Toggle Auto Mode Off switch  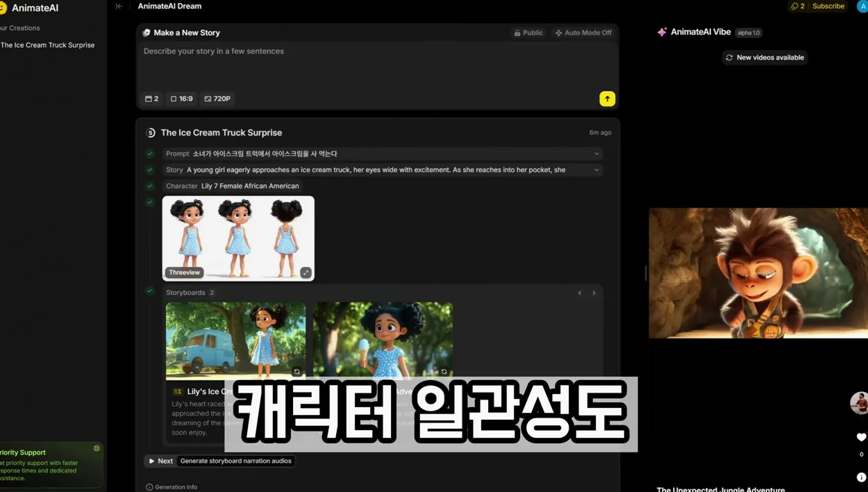tap(583, 33)
